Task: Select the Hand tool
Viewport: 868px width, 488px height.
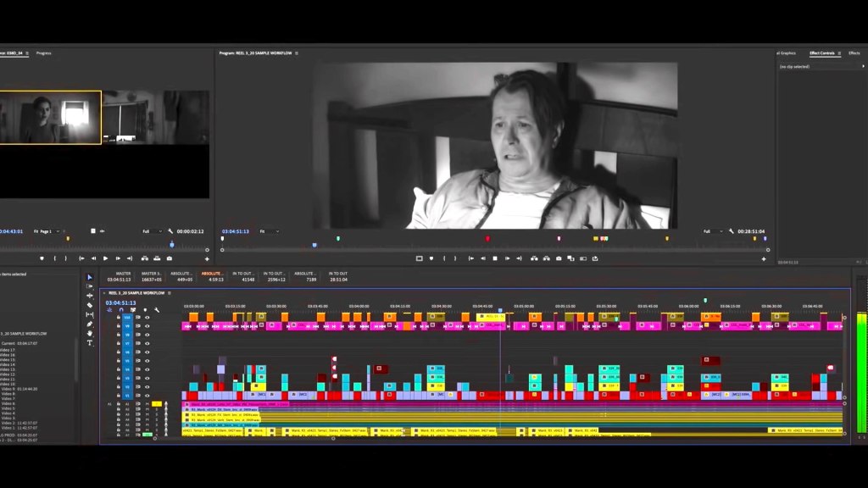Action: pos(90,334)
